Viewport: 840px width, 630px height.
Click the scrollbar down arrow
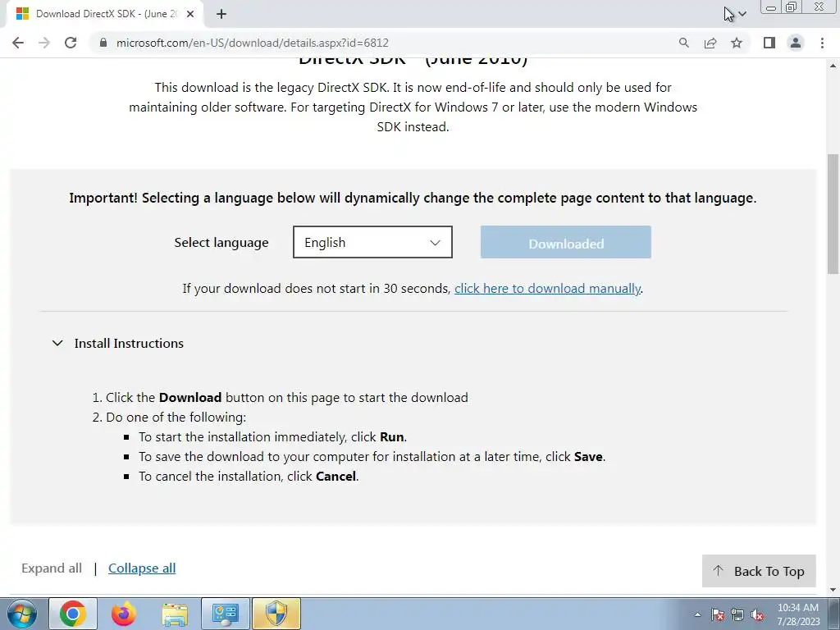point(833,589)
